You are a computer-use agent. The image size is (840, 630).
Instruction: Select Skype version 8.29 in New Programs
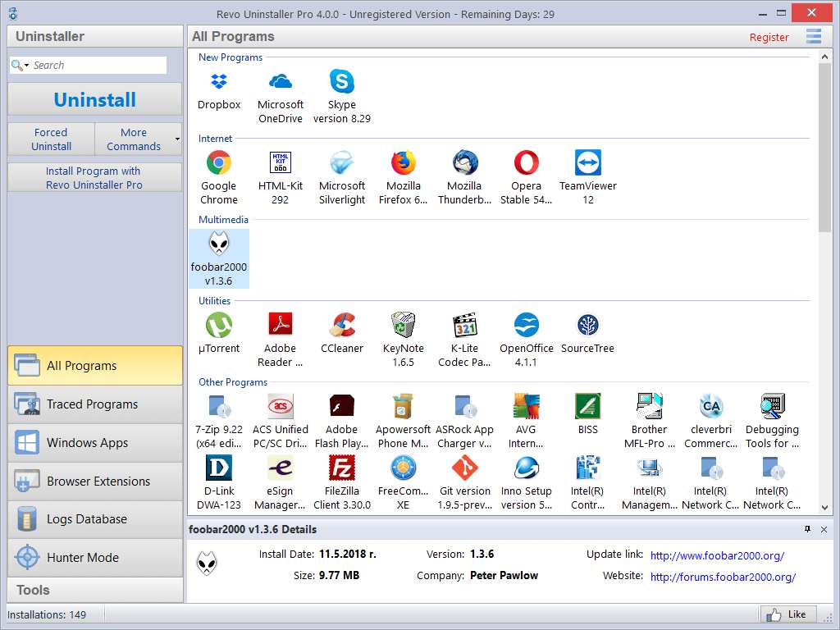341,82
